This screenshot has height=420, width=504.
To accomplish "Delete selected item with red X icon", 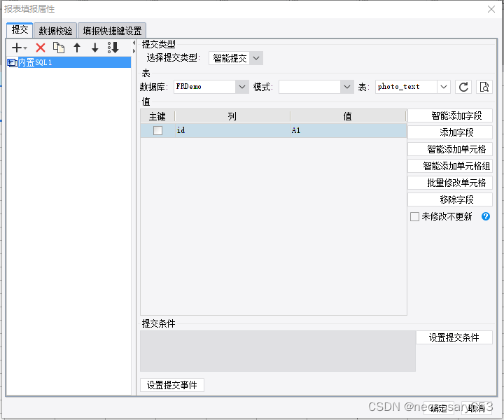I will pyautogui.click(x=41, y=48).
